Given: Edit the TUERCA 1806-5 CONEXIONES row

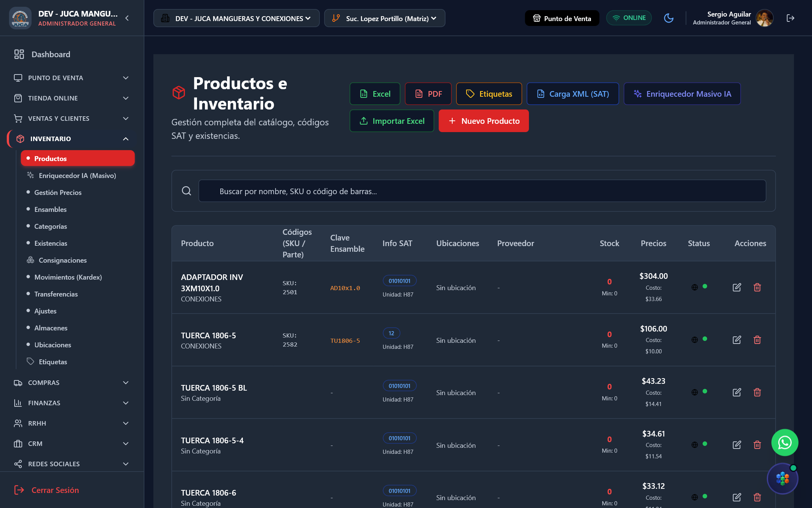Looking at the screenshot, I should (x=737, y=340).
